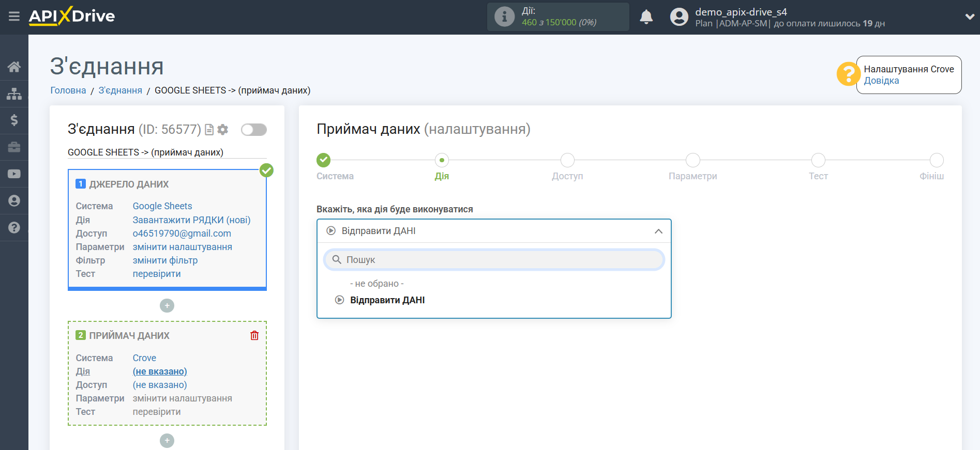The height and width of the screenshot is (450, 980).
Task: Toggle the connection on/off switch
Action: pos(253,130)
